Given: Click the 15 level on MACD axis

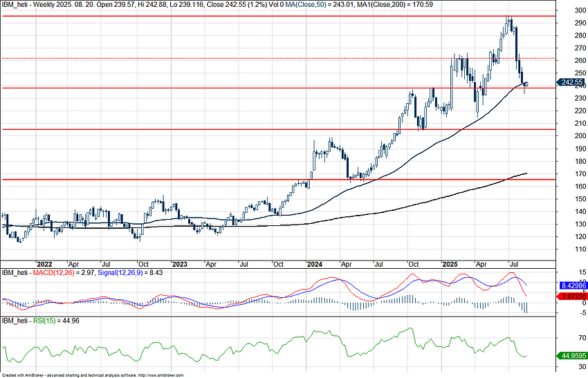Looking at the screenshot, I should coord(582,272).
